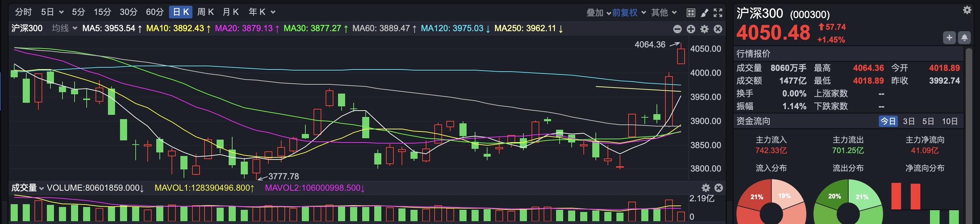Open the 叠加 overlay dropdown
980x224 pixels.
click(x=598, y=12)
